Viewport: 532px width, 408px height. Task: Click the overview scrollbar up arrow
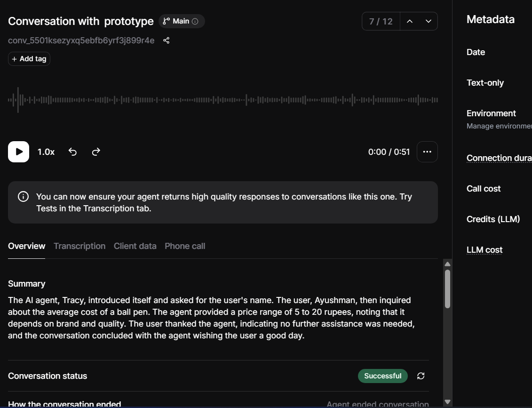(447, 264)
